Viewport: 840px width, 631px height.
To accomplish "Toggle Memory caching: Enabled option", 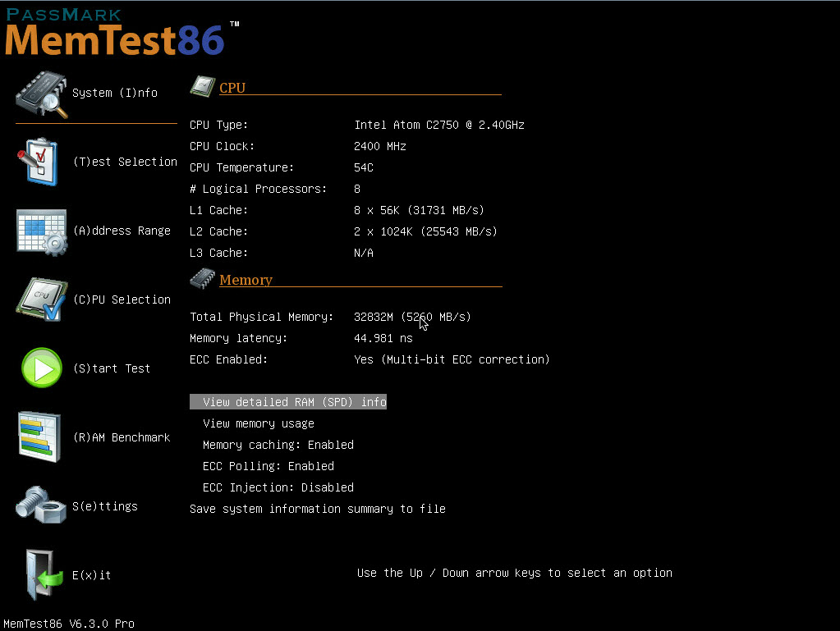I will point(278,445).
